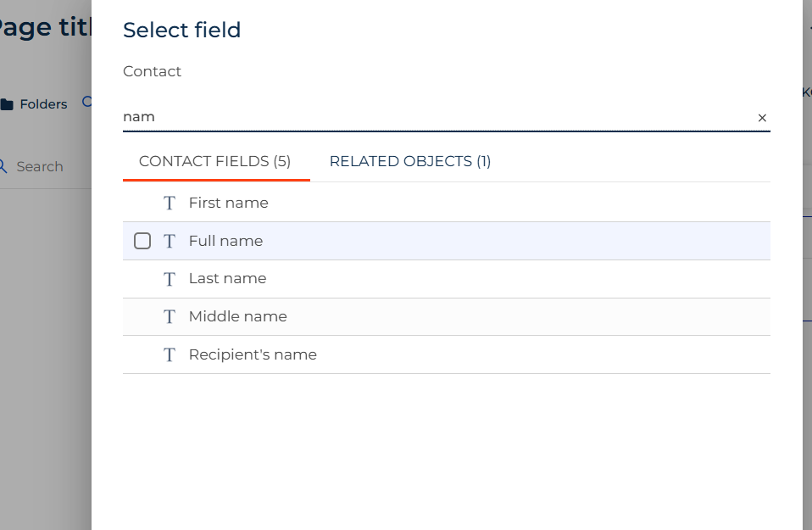Choose the Last name field

point(447,279)
